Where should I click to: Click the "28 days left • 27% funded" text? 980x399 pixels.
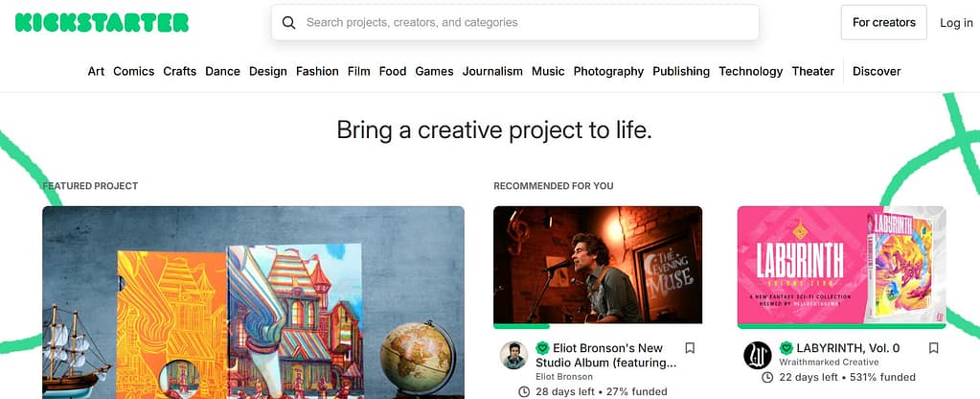[x=600, y=392]
